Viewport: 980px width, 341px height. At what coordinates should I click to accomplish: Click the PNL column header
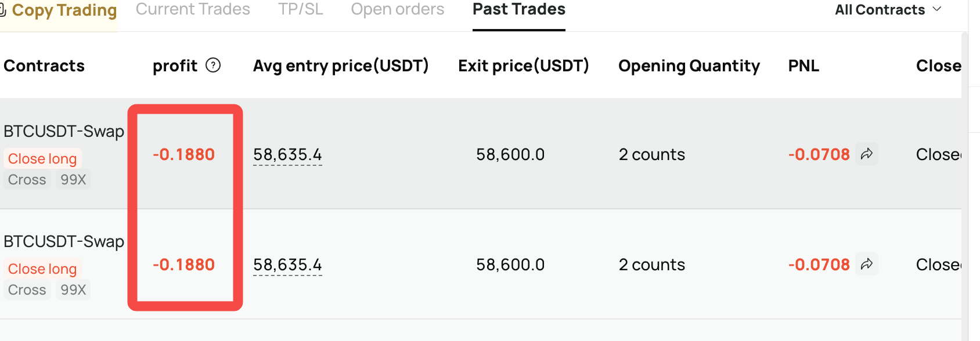(804, 66)
